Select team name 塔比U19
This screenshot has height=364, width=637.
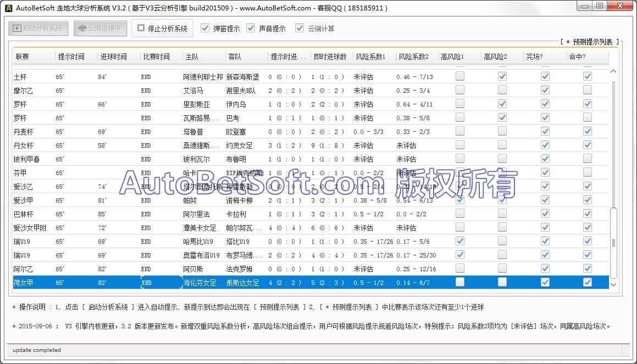237,242
